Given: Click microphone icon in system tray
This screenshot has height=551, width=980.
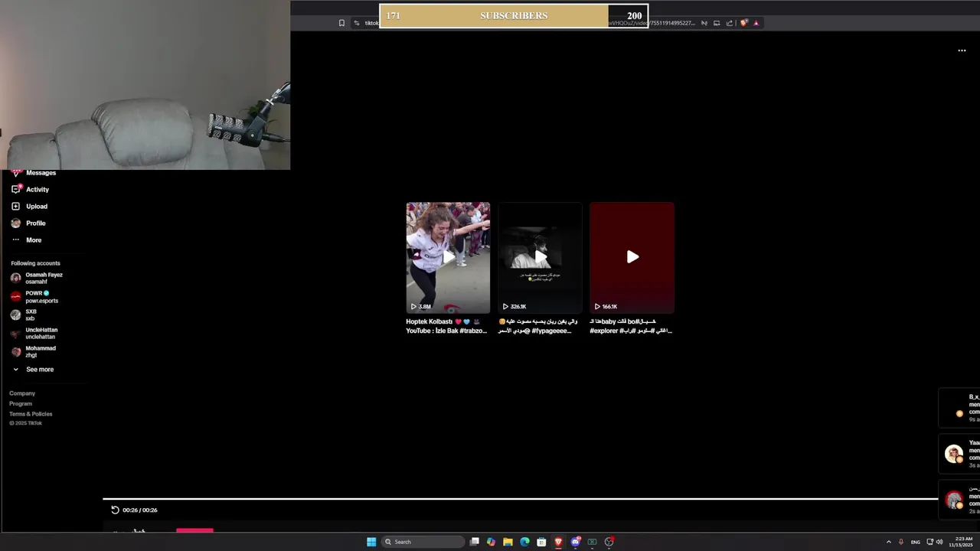Looking at the screenshot, I should pos(900,542).
